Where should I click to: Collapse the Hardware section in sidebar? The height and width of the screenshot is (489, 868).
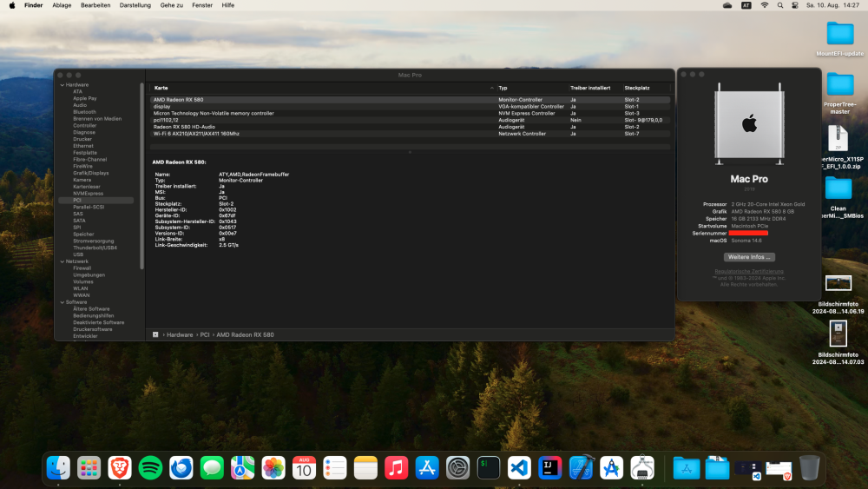pos(62,85)
